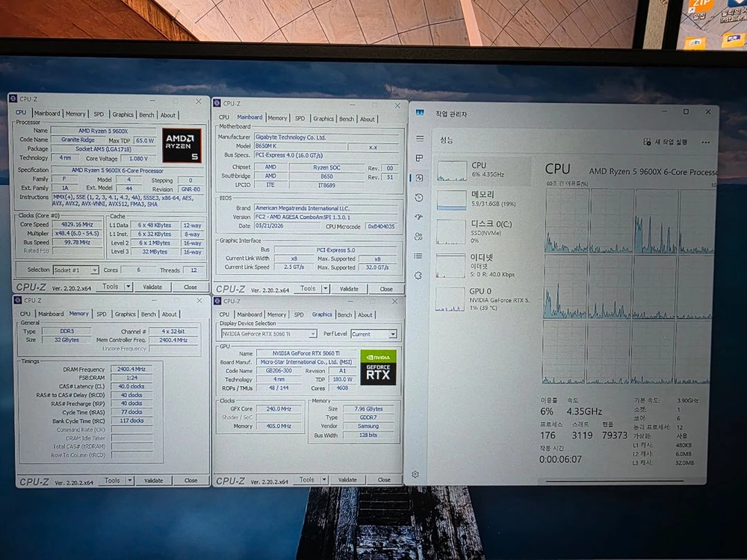Open Task Manager hamburger navigation menu

(420, 139)
